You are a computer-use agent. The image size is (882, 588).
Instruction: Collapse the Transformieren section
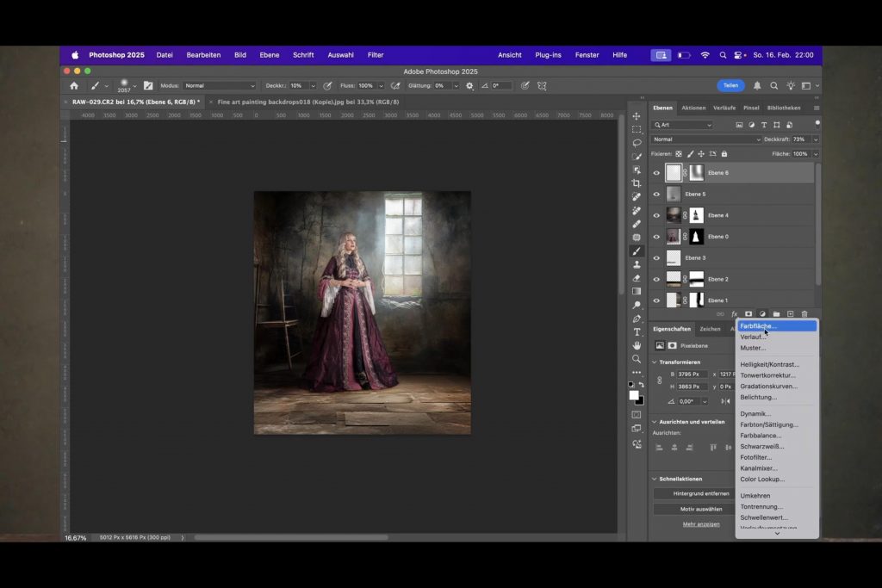[x=654, y=362]
